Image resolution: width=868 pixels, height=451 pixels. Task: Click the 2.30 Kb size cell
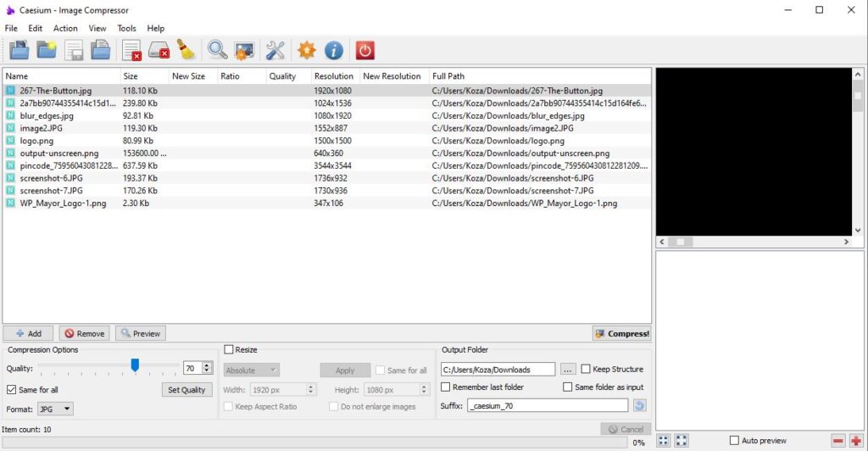(136, 203)
